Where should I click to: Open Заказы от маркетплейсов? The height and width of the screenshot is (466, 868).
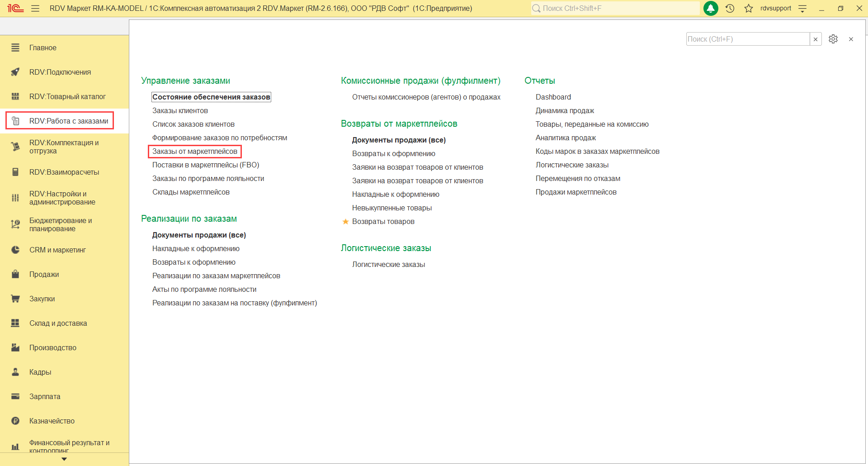[x=195, y=151]
